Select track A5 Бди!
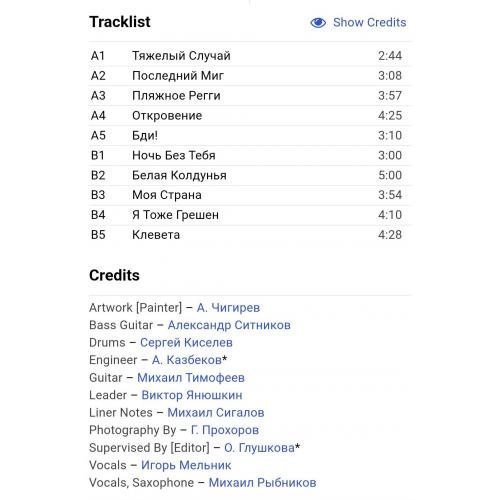The width and height of the screenshot is (500, 500). pyautogui.click(x=250, y=135)
